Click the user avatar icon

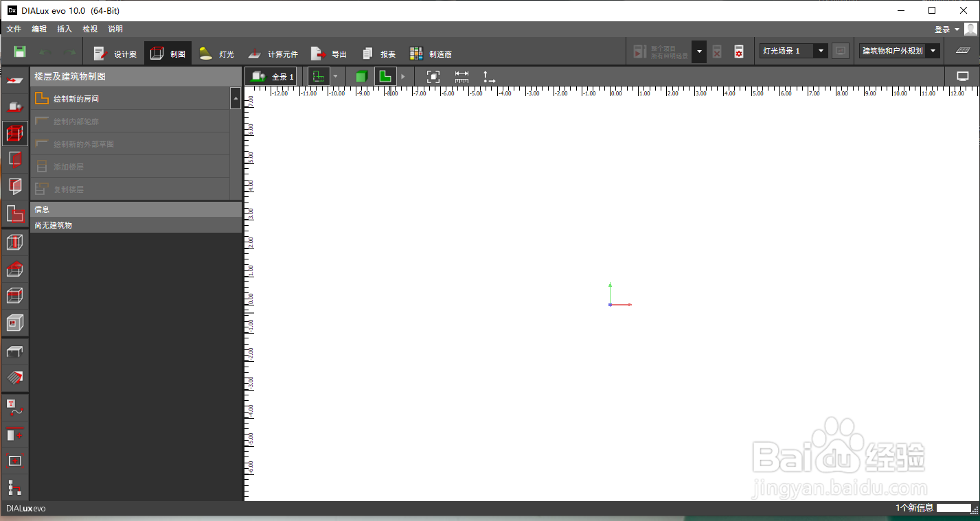pos(970,29)
